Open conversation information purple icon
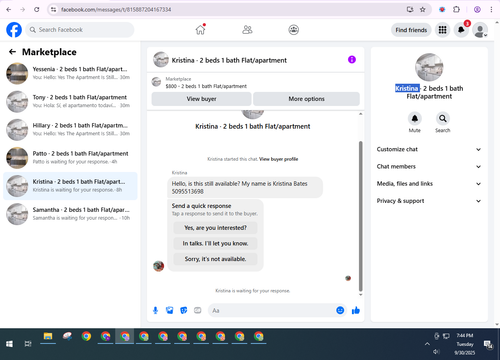This screenshot has height=360, width=500. pos(352,60)
